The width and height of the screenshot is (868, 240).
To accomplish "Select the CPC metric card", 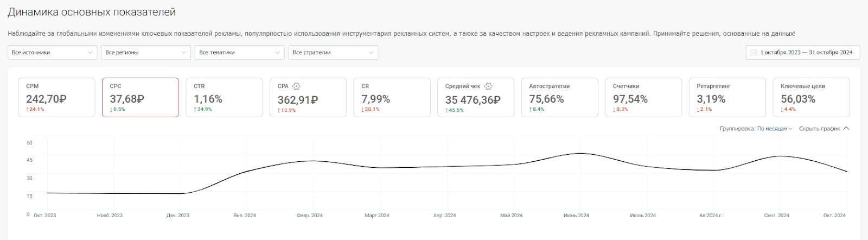I will click(x=140, y=97).
